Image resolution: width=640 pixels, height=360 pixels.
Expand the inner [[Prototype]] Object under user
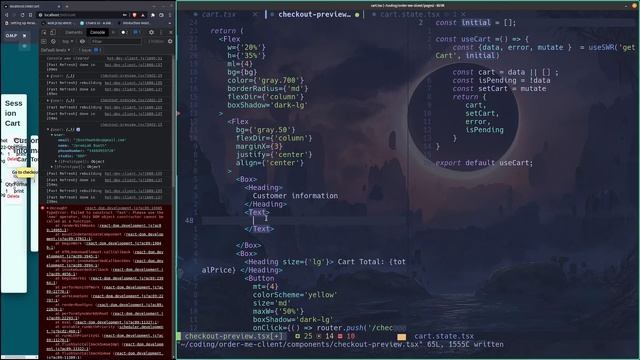point(56,161)
